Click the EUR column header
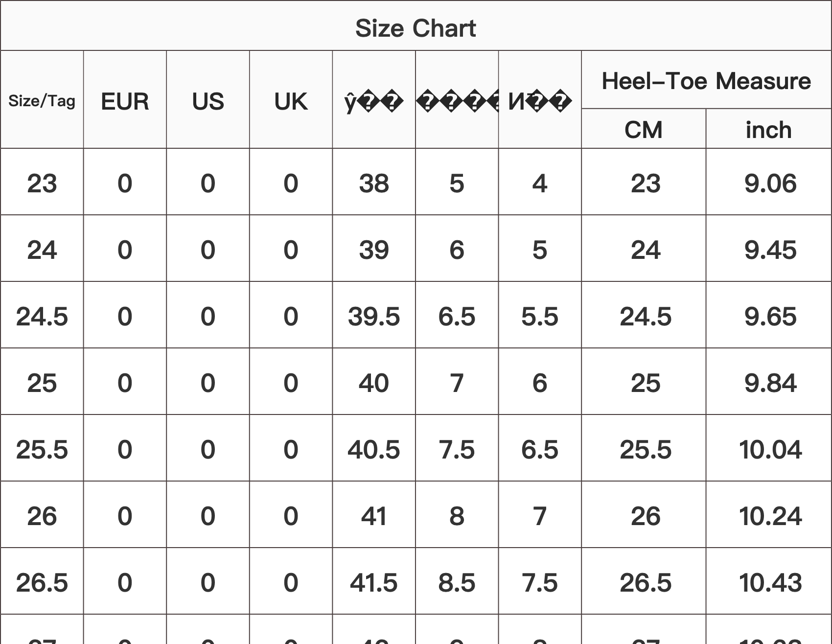The width and height of the screenshot is (832, 644). point(125,101)
